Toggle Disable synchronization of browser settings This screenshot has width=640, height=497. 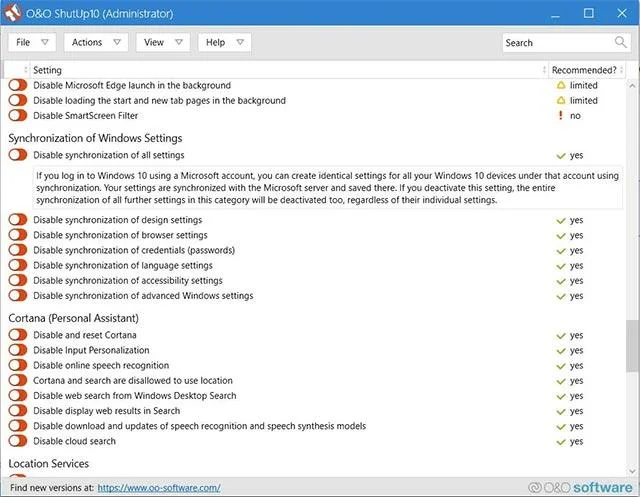(18, 235)
